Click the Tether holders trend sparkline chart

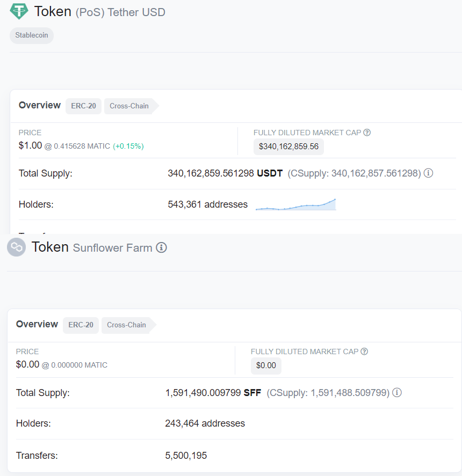[295, 204]
